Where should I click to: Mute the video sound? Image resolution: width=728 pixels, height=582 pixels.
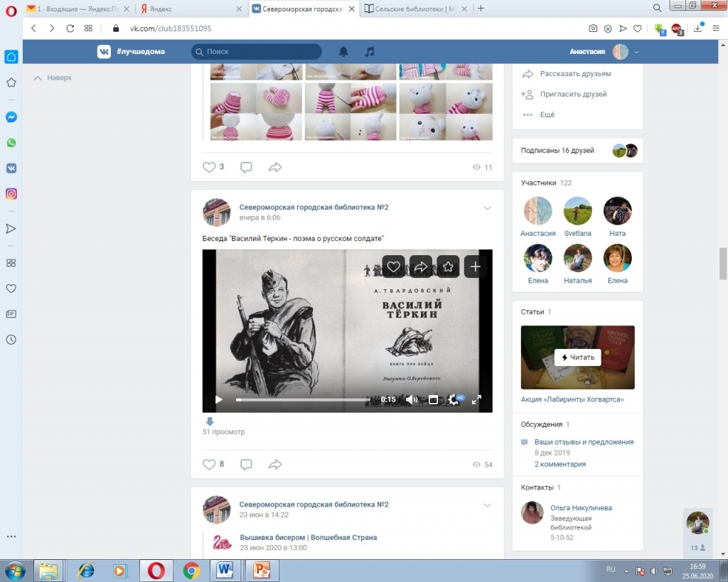coord(412,399)
